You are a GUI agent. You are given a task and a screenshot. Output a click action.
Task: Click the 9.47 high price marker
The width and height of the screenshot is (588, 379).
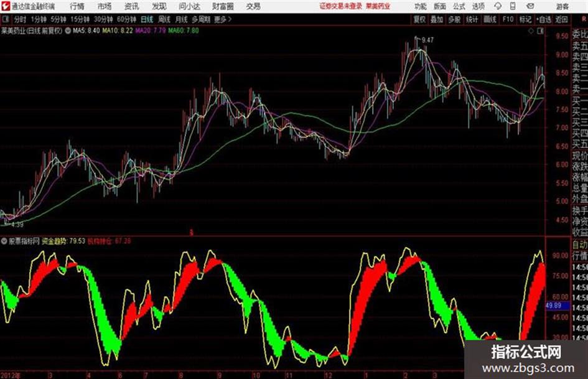(x=427, y=40)
